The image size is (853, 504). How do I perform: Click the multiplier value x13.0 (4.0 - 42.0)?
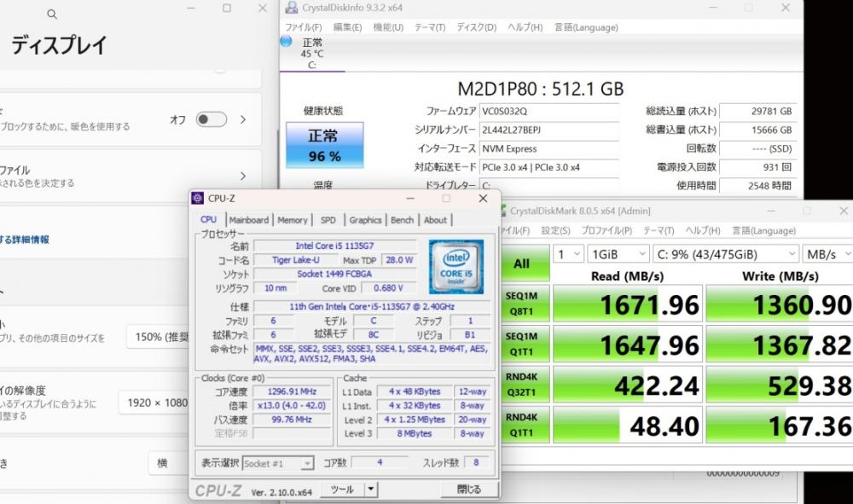292,406
